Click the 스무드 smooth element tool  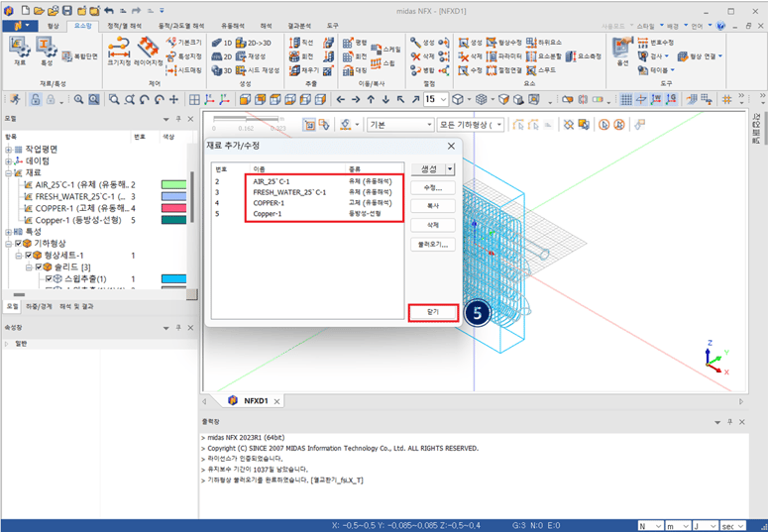[x=541, y=70]
